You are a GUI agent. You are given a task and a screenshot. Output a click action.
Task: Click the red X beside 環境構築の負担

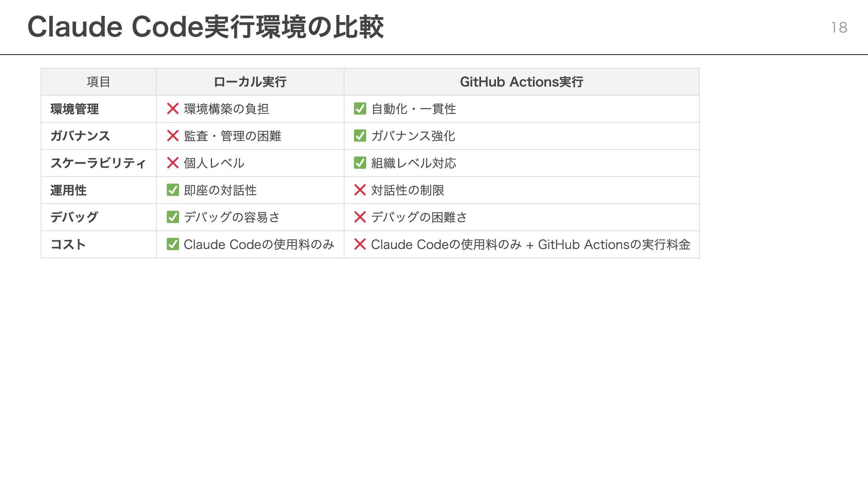pyautogui.click(x=173, y=109)
